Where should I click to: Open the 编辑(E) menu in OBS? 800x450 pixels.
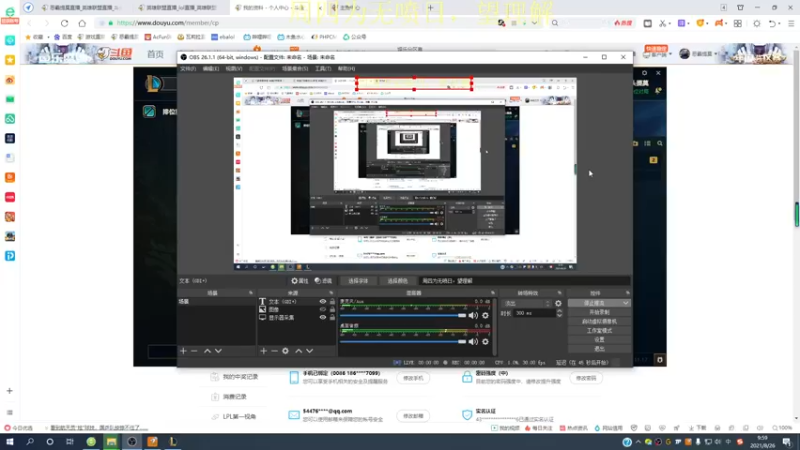pyautogui.click(x=211, y=68)
